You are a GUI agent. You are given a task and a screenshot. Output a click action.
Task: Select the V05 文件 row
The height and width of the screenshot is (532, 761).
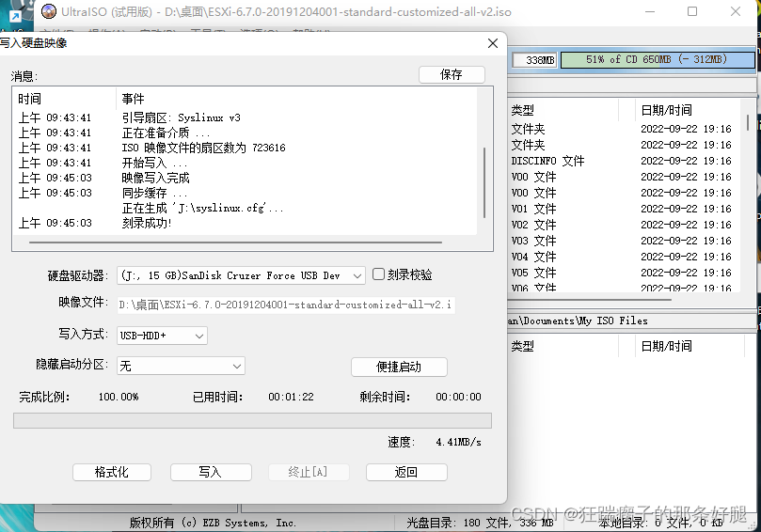(x=621, y=273)
